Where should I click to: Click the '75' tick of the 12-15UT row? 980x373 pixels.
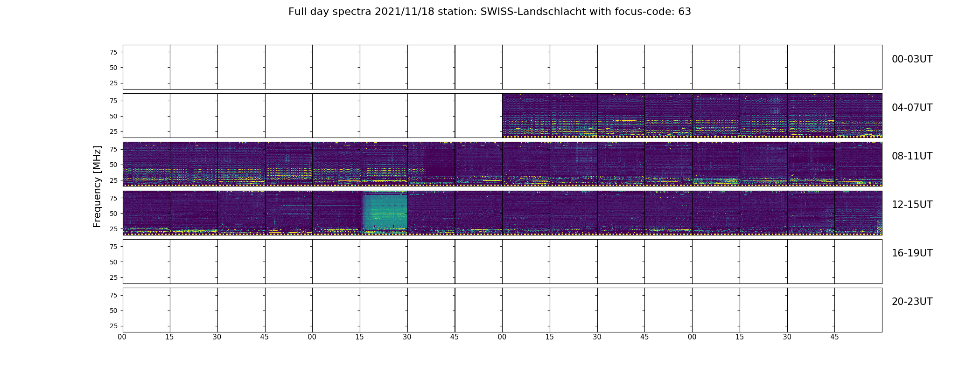(113, 198)
